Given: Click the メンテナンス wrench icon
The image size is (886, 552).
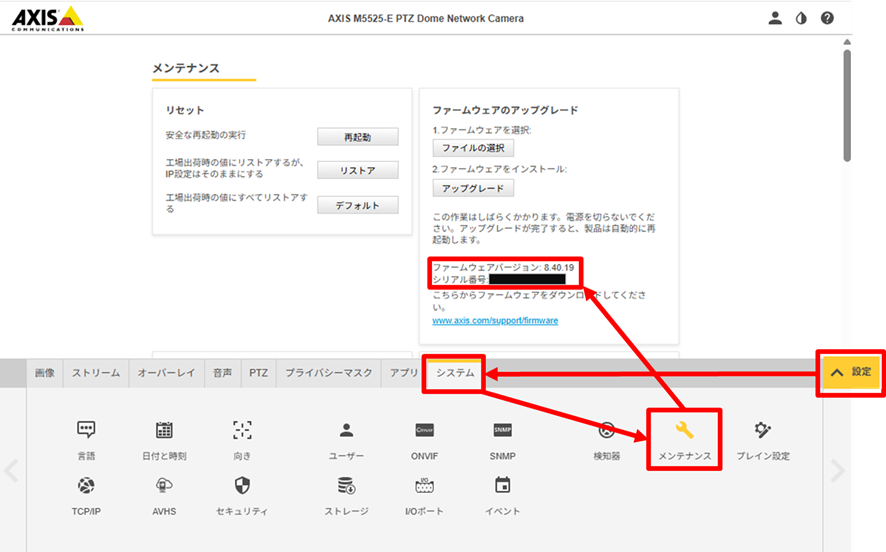Looking at the screenshot, I should pyautogui.click(x=684, y=431).
